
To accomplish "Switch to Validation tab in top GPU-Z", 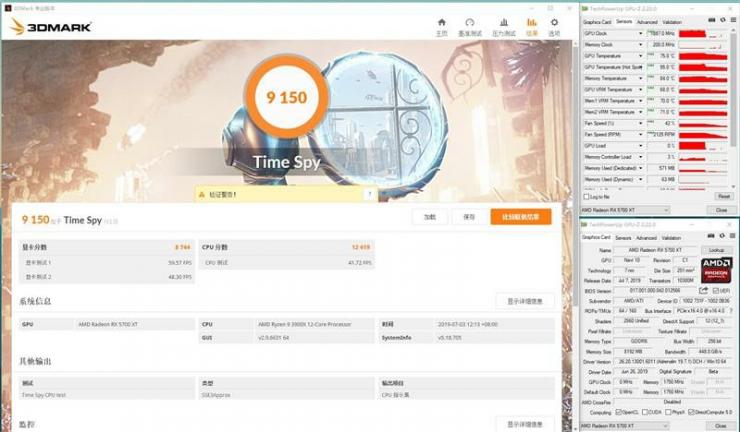I will pos(672,22).
